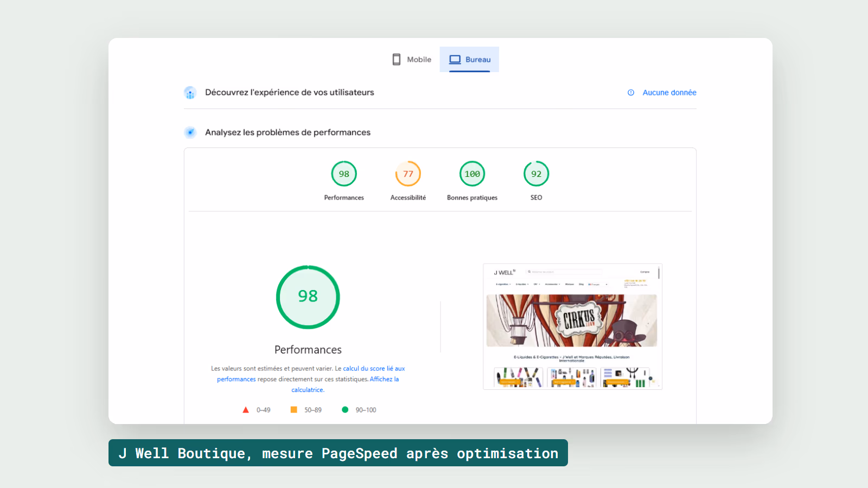The image size is (868, 488).
Task: Click the Découvrez l'expérience de vos utilisateurs heading
Action: tap(290, 93)
